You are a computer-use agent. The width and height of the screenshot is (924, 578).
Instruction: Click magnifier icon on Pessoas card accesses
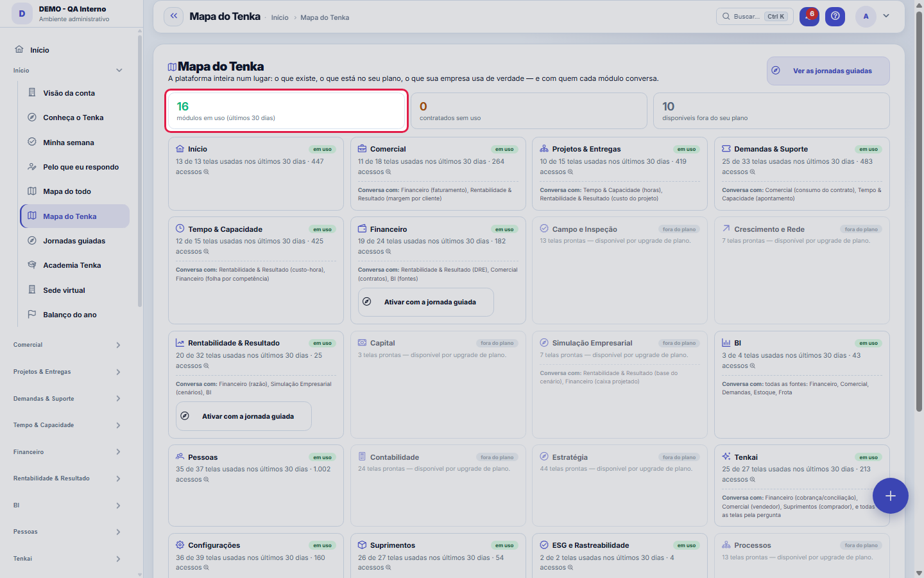[x=207, y=480]
